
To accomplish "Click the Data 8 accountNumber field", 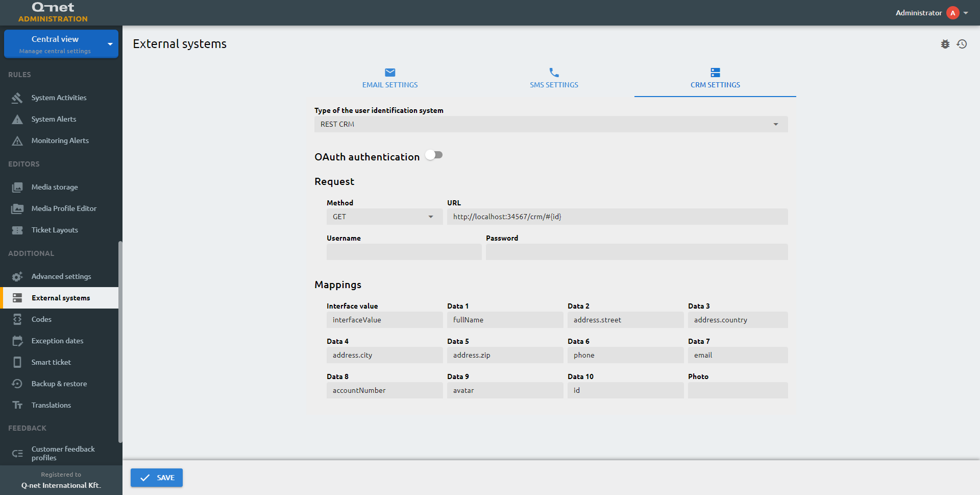I will click(385, 390).
